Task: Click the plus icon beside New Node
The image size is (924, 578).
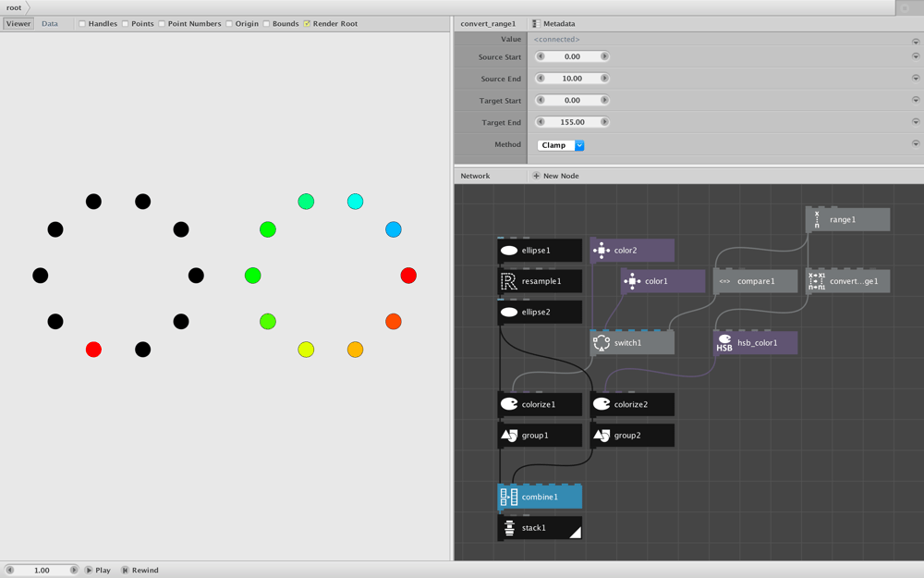Action: (x=536, y=176)
